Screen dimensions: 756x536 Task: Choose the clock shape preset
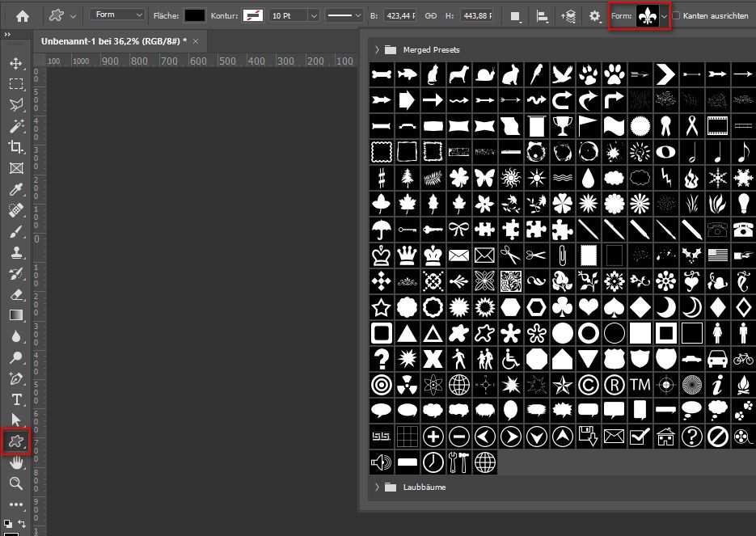pos(433,462)
